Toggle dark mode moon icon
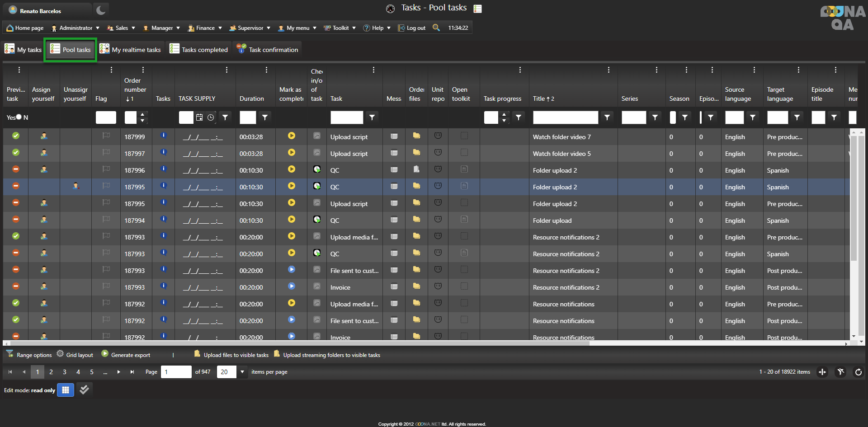 click(100, 10)
